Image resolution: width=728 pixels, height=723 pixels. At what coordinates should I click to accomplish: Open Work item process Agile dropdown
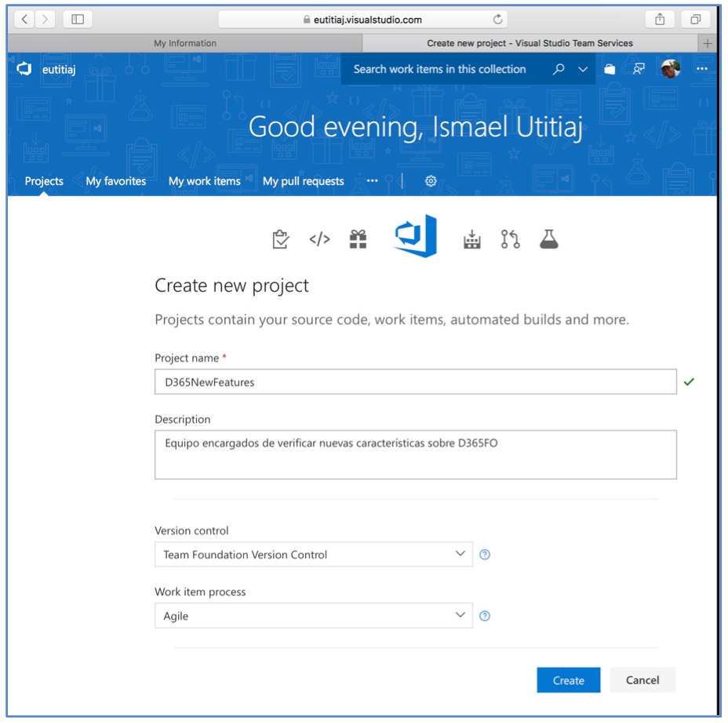click(314, 616)
